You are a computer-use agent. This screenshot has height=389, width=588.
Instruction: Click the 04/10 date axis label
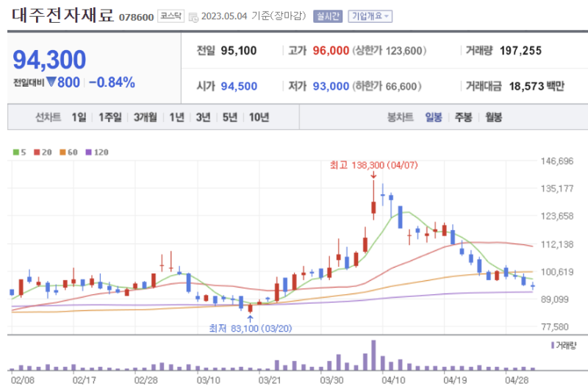[393, 380]
